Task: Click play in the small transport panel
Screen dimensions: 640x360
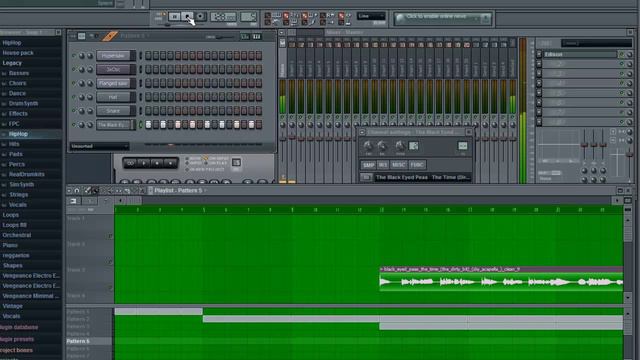Action: [x=144, y=163]
